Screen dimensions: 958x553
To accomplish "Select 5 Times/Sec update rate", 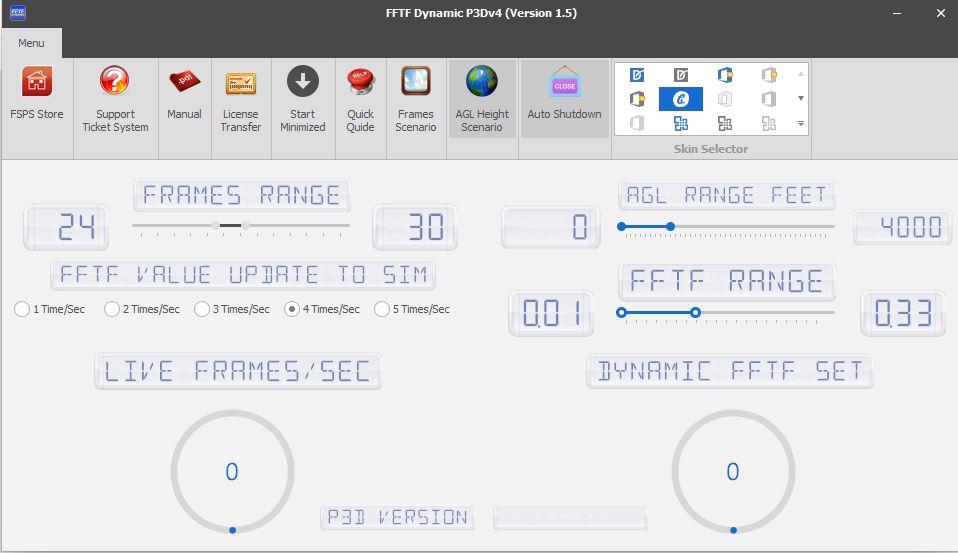I will (412, 309).
